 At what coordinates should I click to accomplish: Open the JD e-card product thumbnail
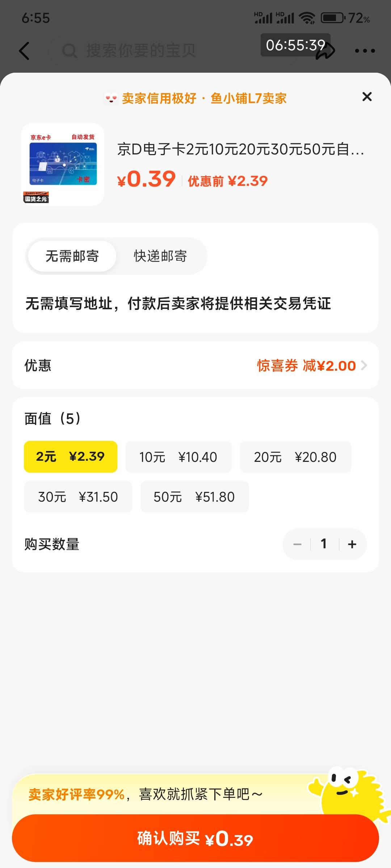pos(63,165)
